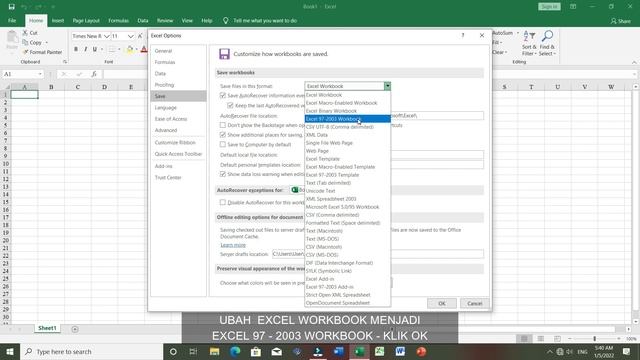Screen dimensions: 640x360
Task: Click the Default local file location field
Action: tap(437, 155)
